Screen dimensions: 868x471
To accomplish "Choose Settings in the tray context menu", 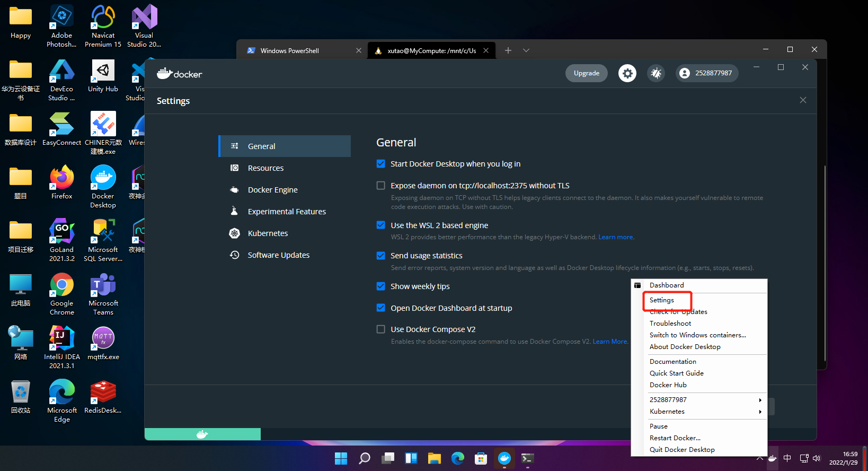I will (699, 300).
